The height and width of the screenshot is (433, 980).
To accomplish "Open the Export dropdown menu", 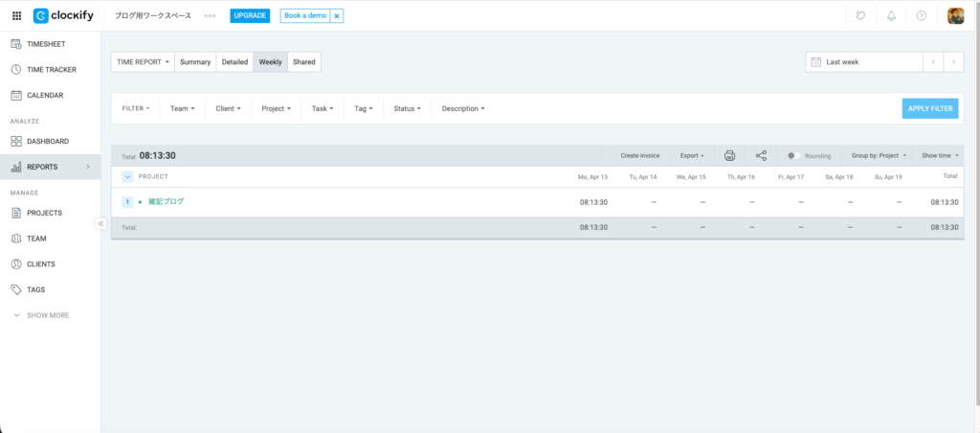I will pos(692,155).
